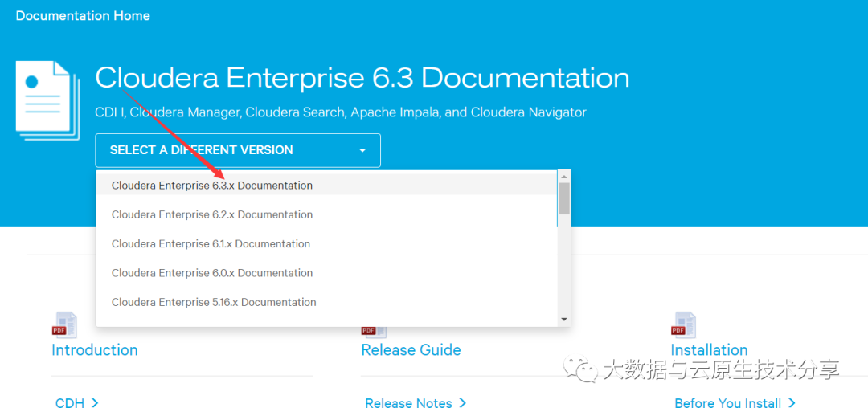
Task: Click the Introduction PDF icon
Action: (x=63, y=326)
